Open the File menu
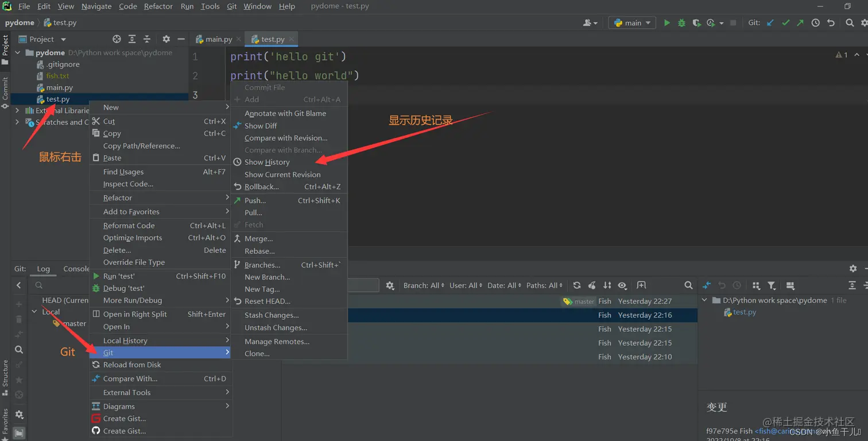The height and width of the screenshot is (441, 868). [24, 6]
